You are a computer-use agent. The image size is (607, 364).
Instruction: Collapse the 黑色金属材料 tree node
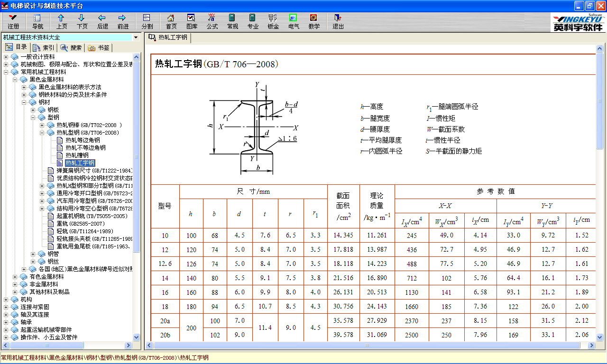[15, 80]
